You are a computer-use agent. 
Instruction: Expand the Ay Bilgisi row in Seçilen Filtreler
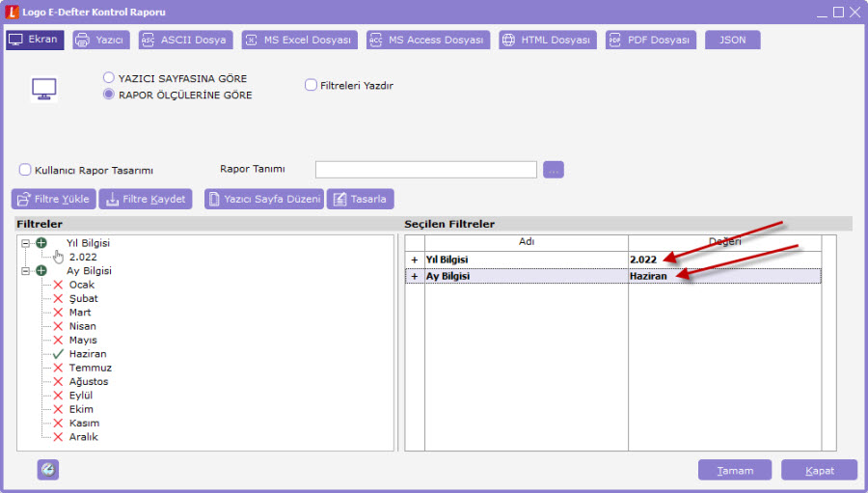415,276
